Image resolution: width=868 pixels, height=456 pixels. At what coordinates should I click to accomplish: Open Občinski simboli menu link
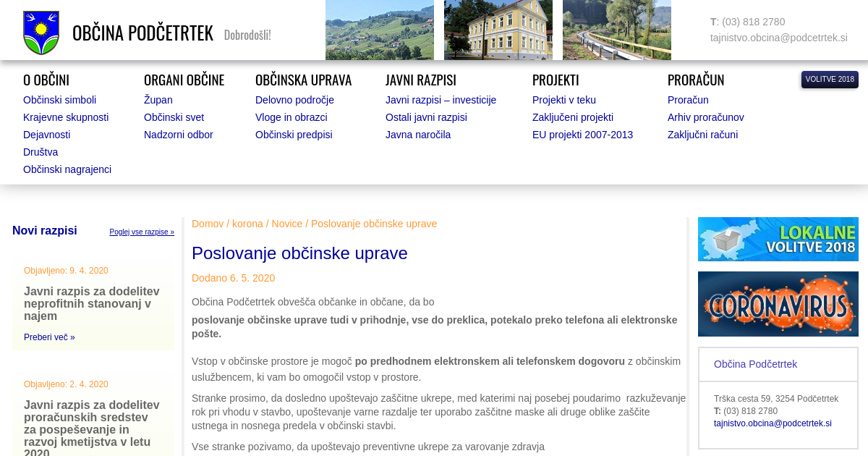[x=59, y=100]
